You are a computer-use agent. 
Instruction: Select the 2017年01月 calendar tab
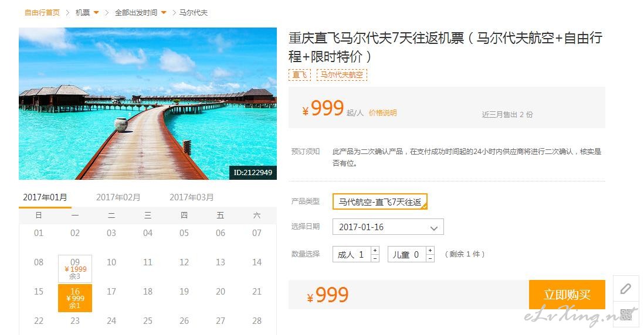click(45, 197)
